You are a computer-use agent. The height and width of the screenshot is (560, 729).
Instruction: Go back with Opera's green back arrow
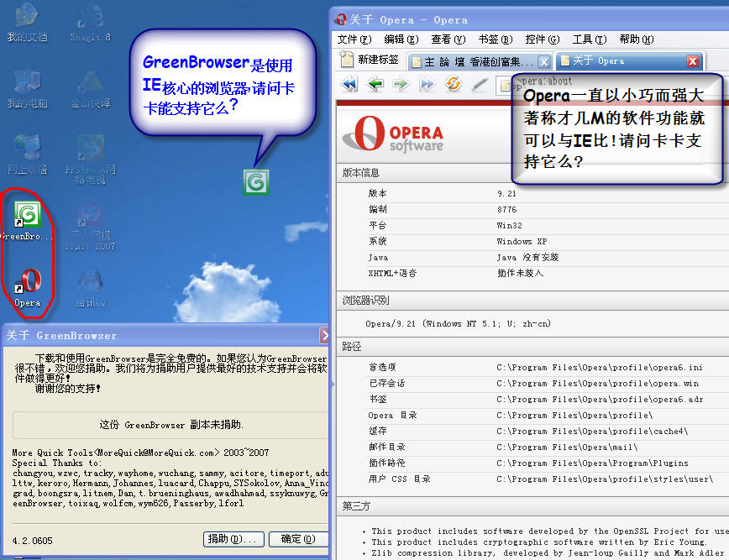(x=375, y=84)
